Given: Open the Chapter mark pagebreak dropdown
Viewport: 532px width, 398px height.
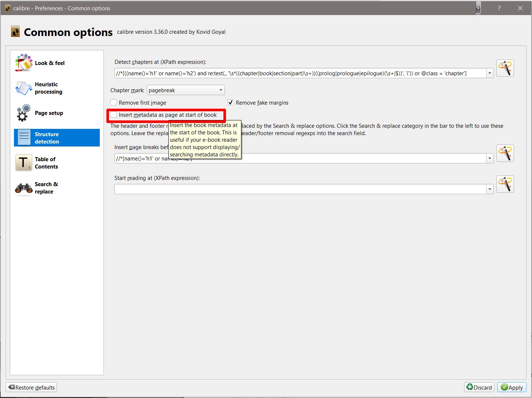Looking at the screenshot, I should [x=186, y=90].
